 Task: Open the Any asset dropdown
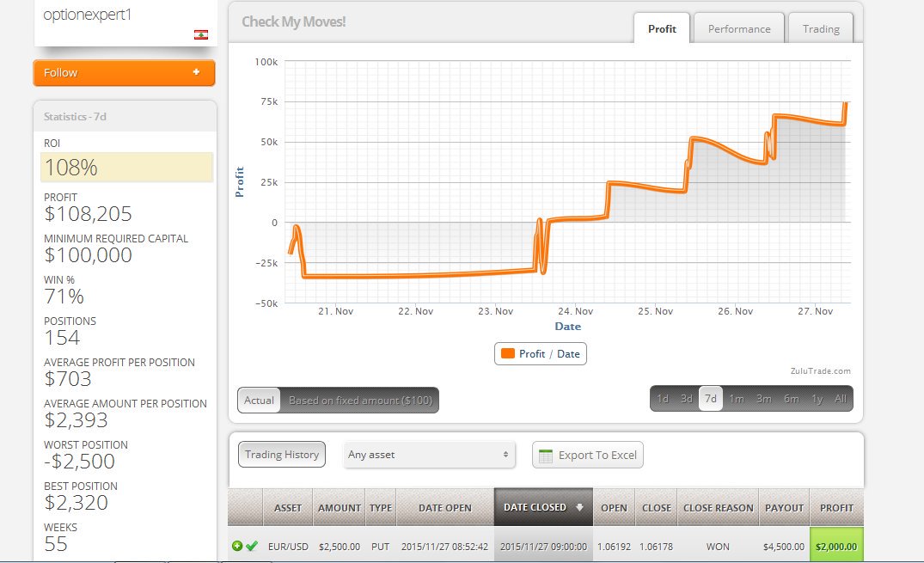pos(429,455)
